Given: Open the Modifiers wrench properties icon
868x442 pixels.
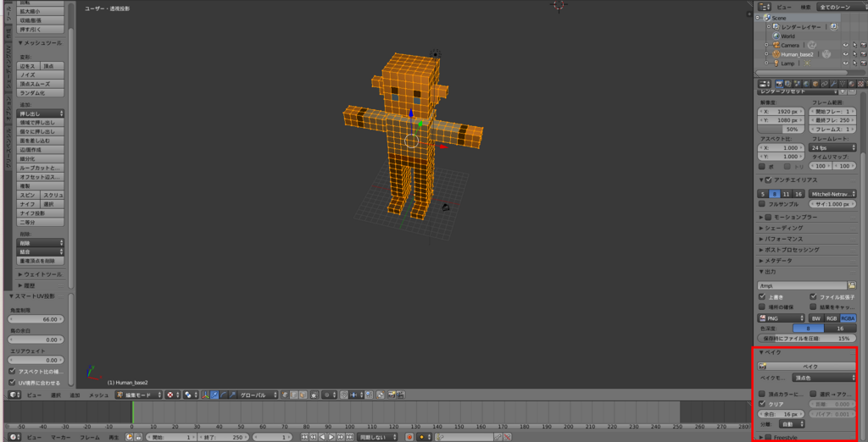Looking at the screenshot, I should point(833,84).
